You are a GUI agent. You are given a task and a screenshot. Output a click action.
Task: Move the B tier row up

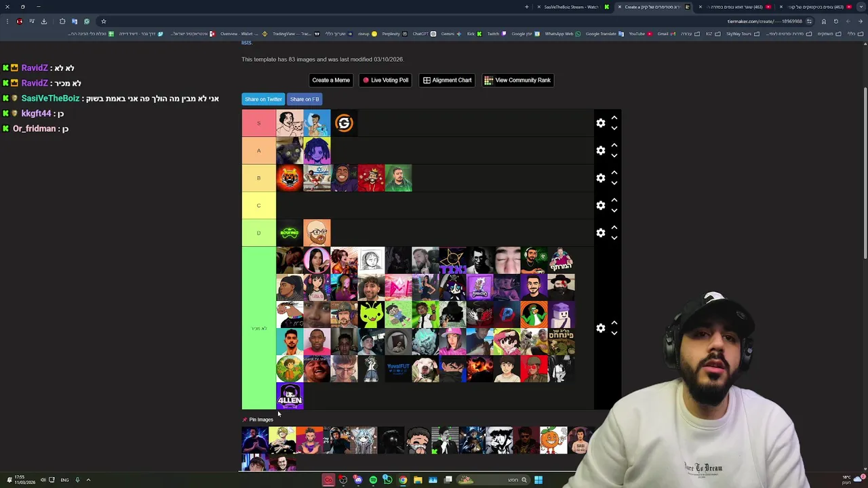pyautogui.click(x=614, y=173)
